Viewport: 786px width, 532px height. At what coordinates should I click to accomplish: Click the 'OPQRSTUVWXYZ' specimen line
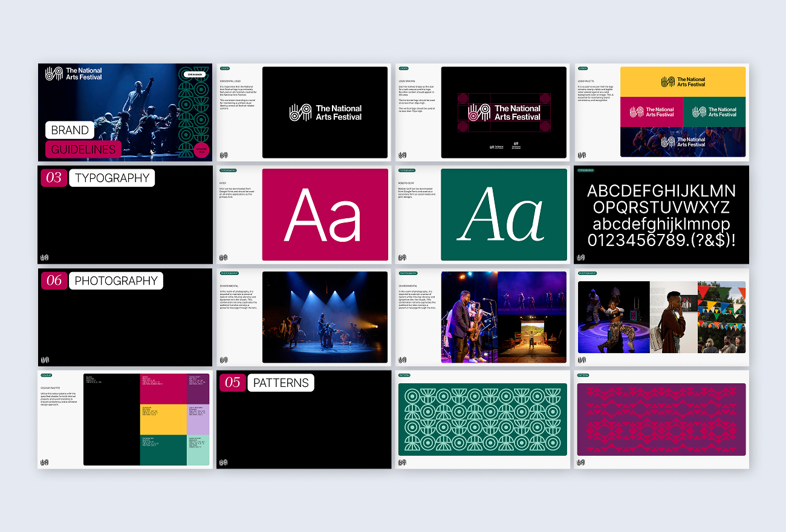tap(661, 208)
